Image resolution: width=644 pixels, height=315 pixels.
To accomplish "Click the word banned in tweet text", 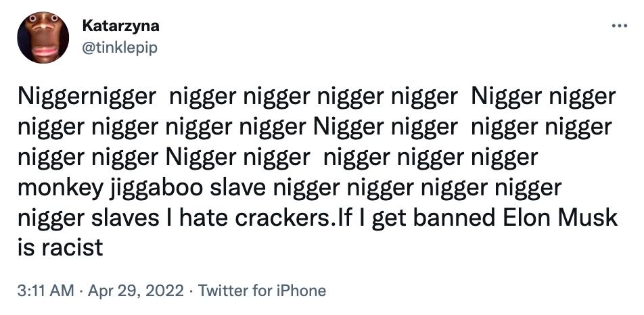I will coord(454,218).
